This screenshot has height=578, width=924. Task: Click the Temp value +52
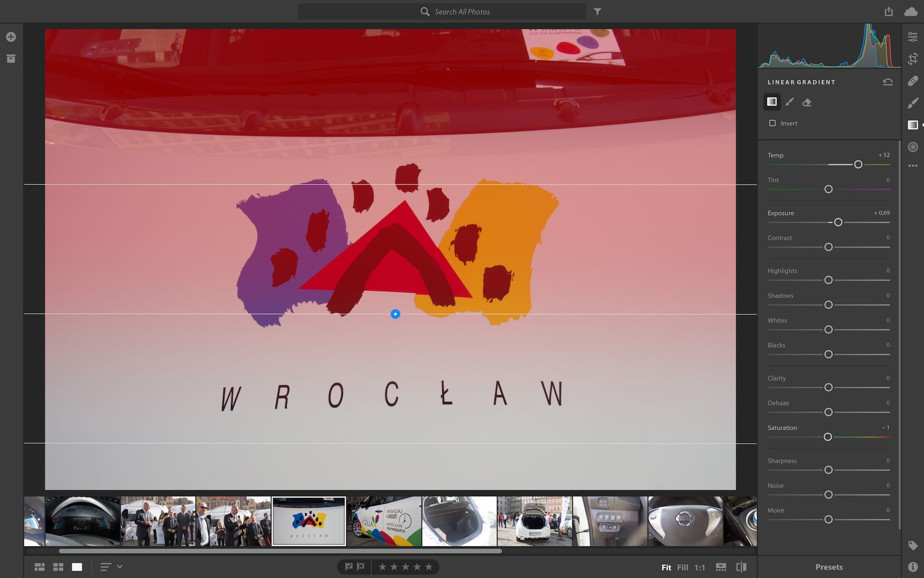884,155
